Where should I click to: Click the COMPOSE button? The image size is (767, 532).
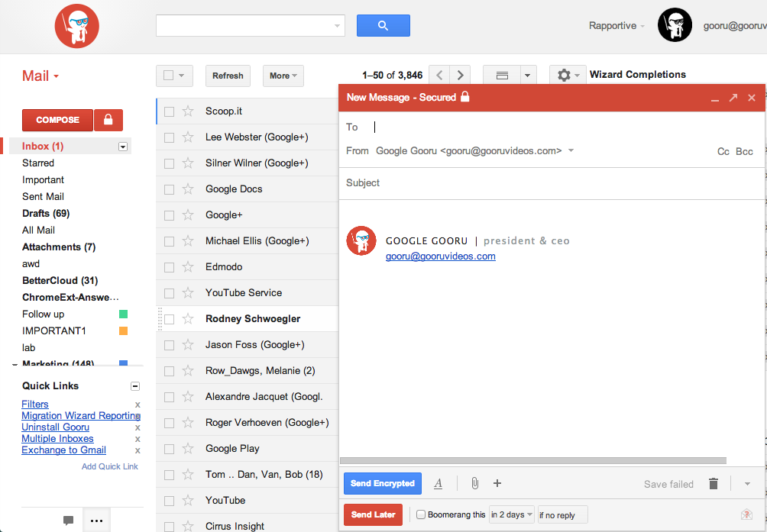pyautogui.click(x=58, y=120)
